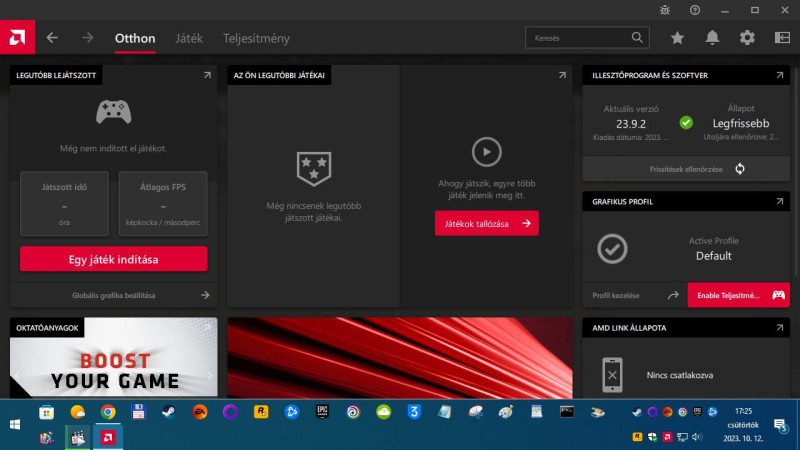The height and width of the screenshot is (450, 800).
Task: Click the Default profile name
Action: point(713,256)
